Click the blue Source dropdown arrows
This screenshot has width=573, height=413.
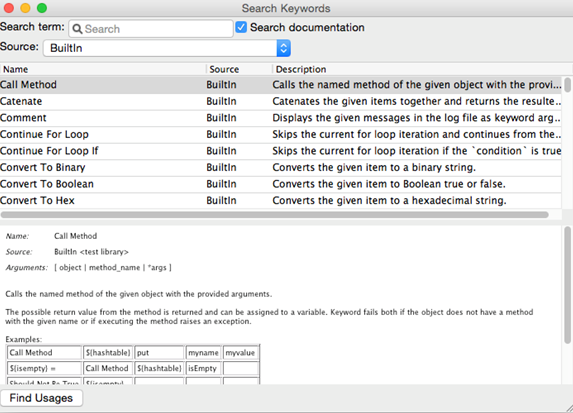click(x=284, y=48)
